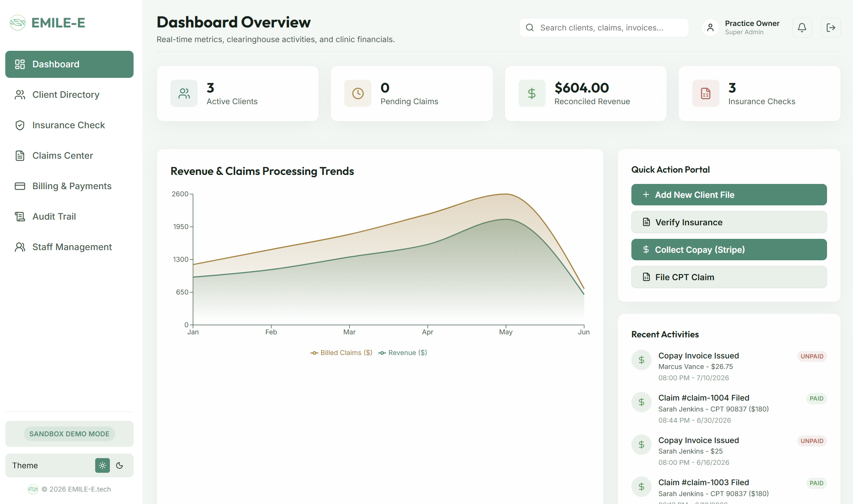Switch to light theme sun icon

pos(102,466)
